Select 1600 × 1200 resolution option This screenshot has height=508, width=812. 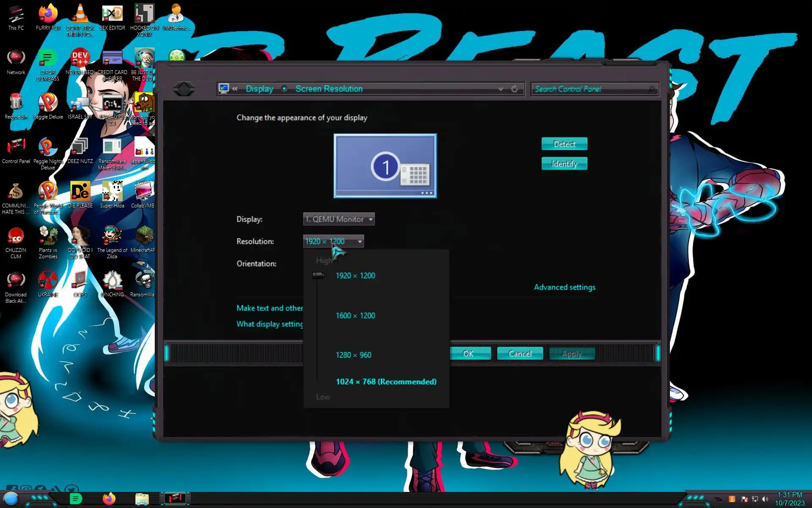355,315
